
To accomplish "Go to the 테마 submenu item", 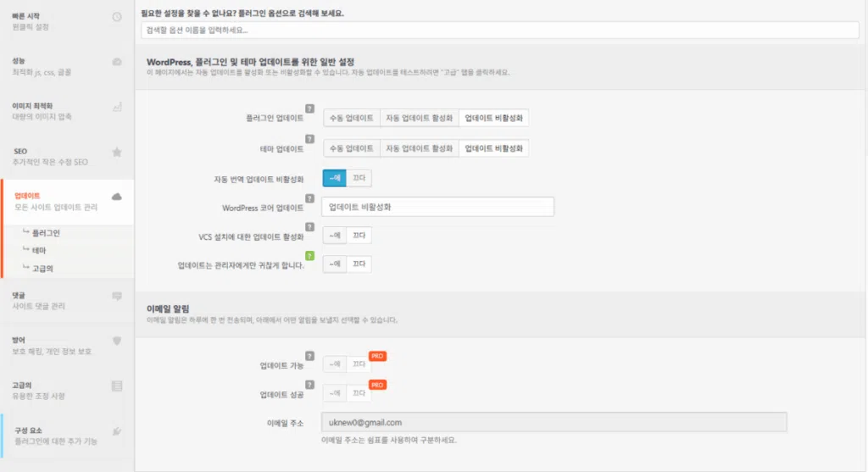I will click(39, 251).
